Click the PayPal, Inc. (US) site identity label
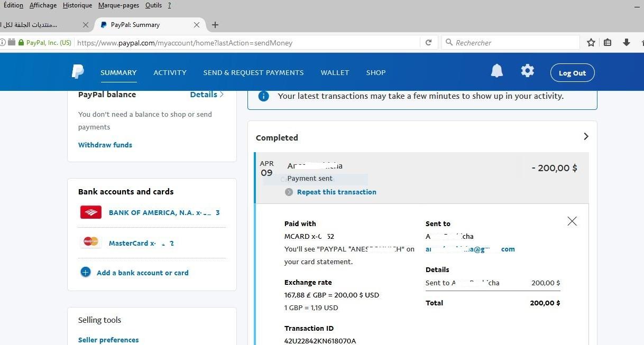This screenshot has width=644, height=345. pyautogui.click(x=49, y=43)
